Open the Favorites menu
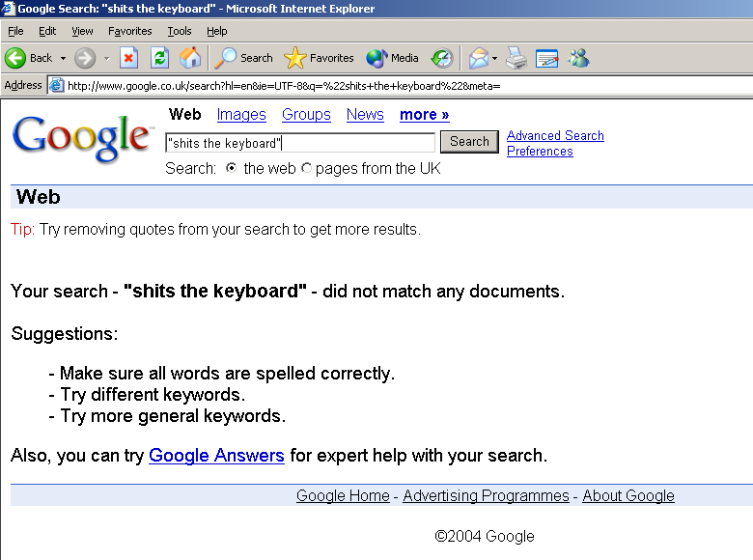Screen dimensions: 753x560 (129, 31)
